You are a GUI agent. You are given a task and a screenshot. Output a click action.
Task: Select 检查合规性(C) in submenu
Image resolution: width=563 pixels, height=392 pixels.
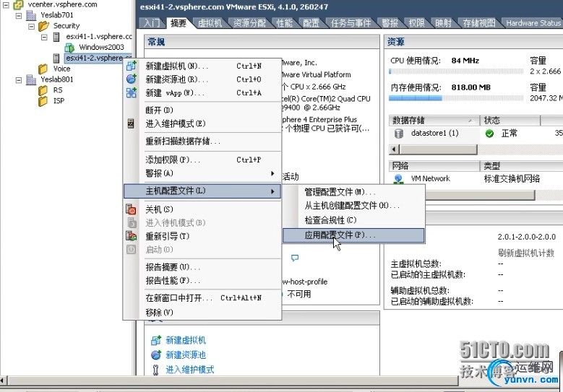click(x=353, y=220)
